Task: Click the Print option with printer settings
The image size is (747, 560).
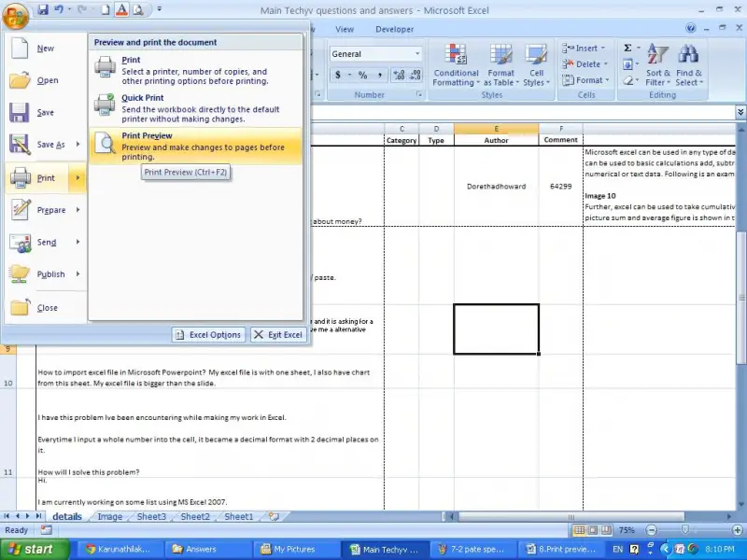Action: coord(195,70)
